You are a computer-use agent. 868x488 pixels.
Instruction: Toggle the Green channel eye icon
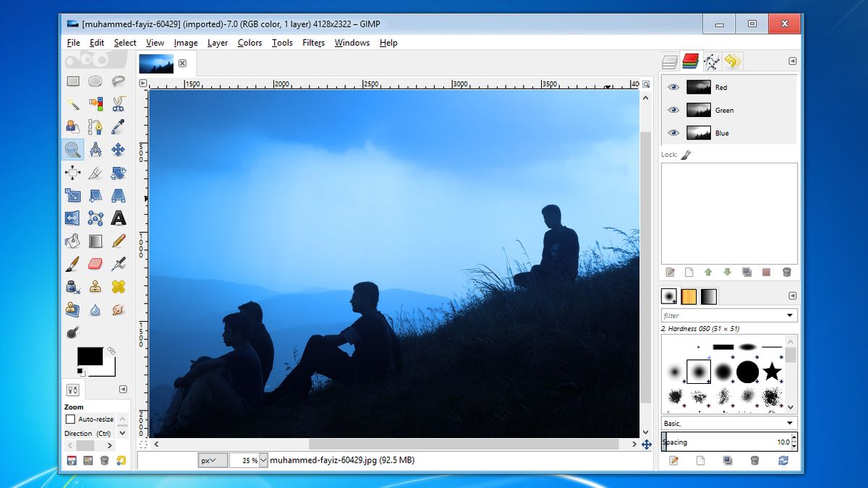pyautogui.click(x=673, y=110)
